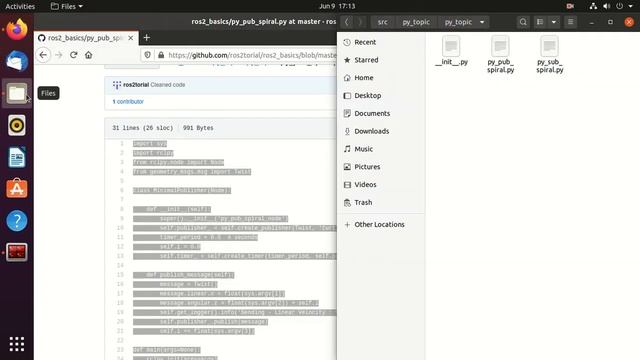The height and width of the screenshot is (360, 640).
Task: Open a new Firefox tab
Action: (x=147, y=38)
